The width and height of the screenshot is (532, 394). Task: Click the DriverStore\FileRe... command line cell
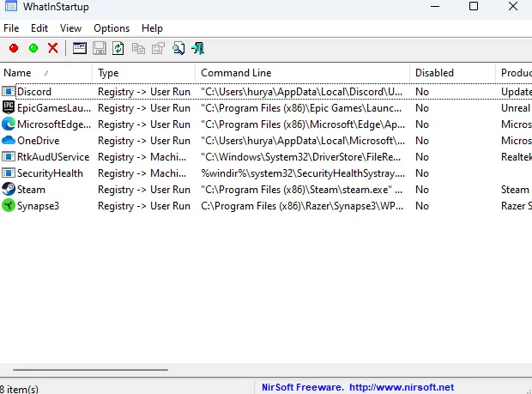click(x=301, y=157)
